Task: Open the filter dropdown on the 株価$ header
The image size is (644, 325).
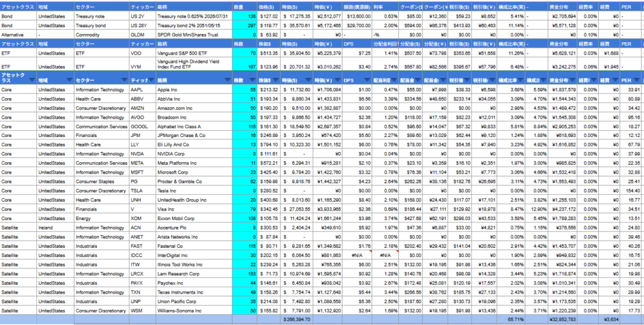Action: (x=277, y=80)
